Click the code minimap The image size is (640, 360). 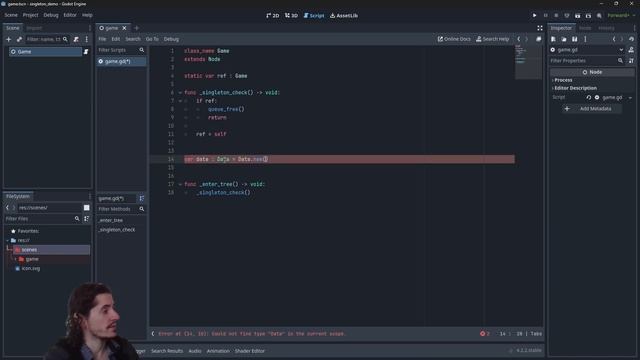(528, 62)
